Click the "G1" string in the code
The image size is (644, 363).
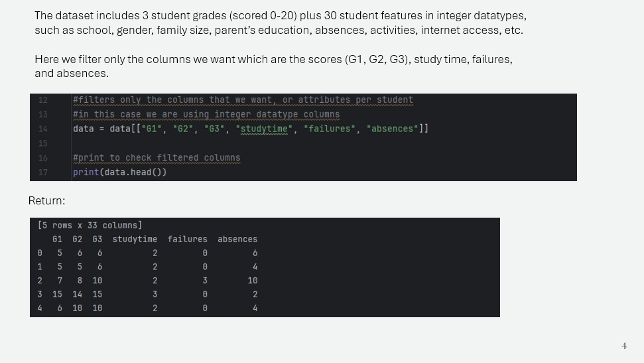coord(152,129)
